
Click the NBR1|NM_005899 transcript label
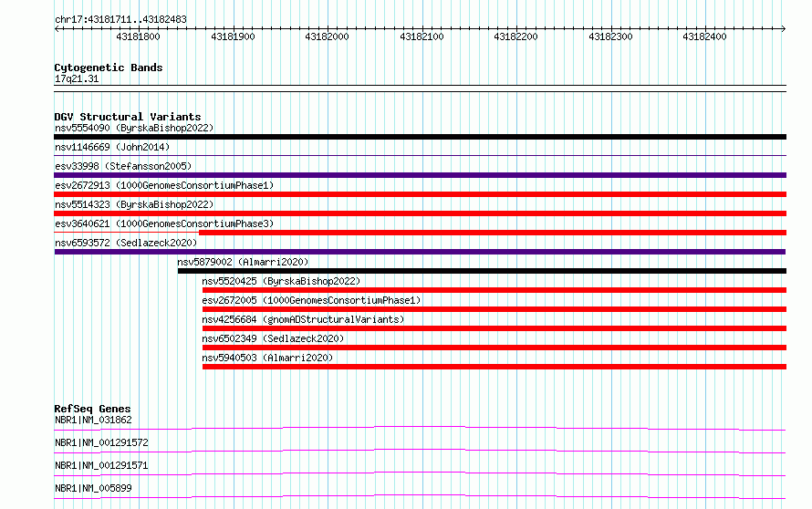click(93, 488)
